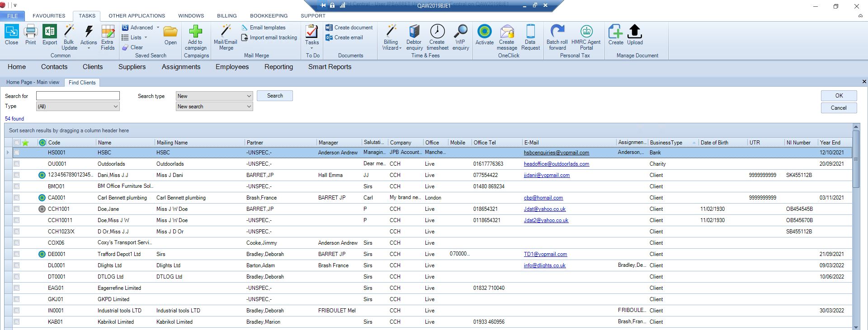Click the Cancel button
This screenshot has width=868, height=330.
(x=839, y=108)
